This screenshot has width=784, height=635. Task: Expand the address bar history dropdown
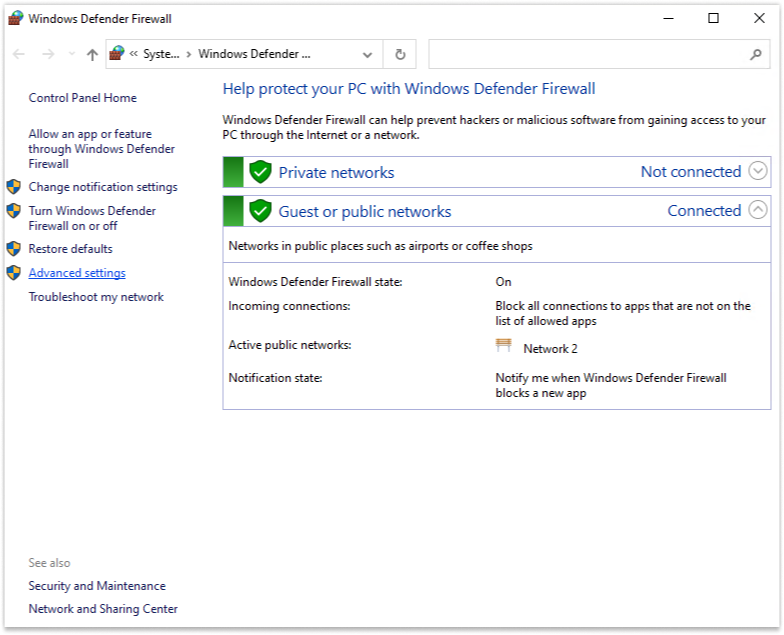[x=368, y=54]
